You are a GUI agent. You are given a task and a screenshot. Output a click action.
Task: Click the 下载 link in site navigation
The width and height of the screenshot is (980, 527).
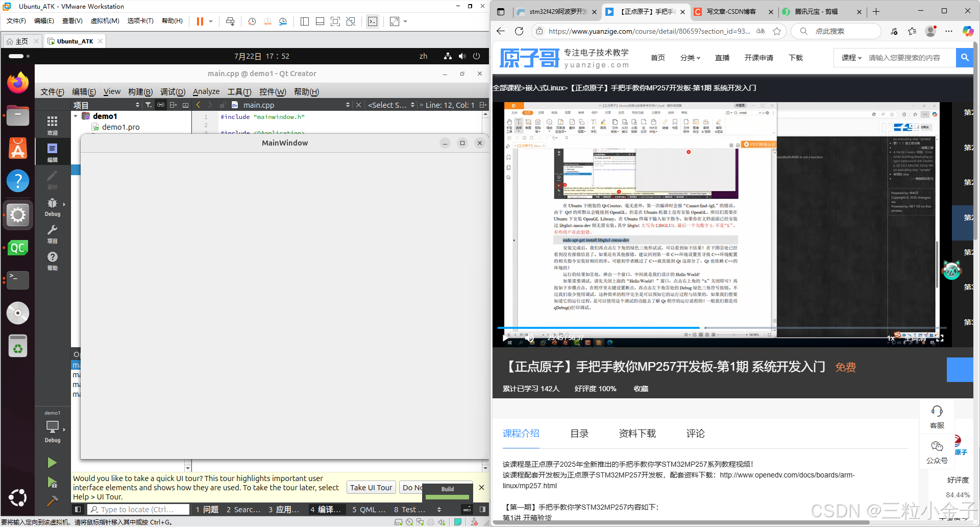tap(796, 58)
